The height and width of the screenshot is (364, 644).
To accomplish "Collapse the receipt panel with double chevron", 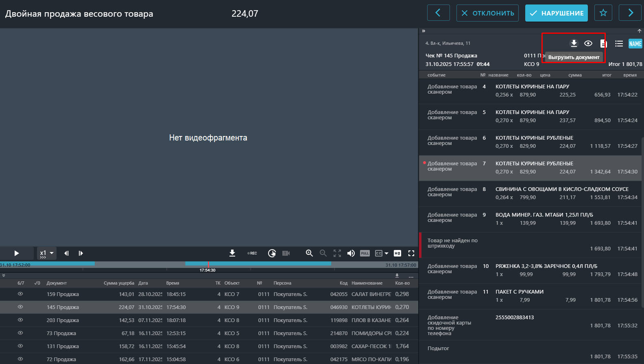I will [424, 31].
